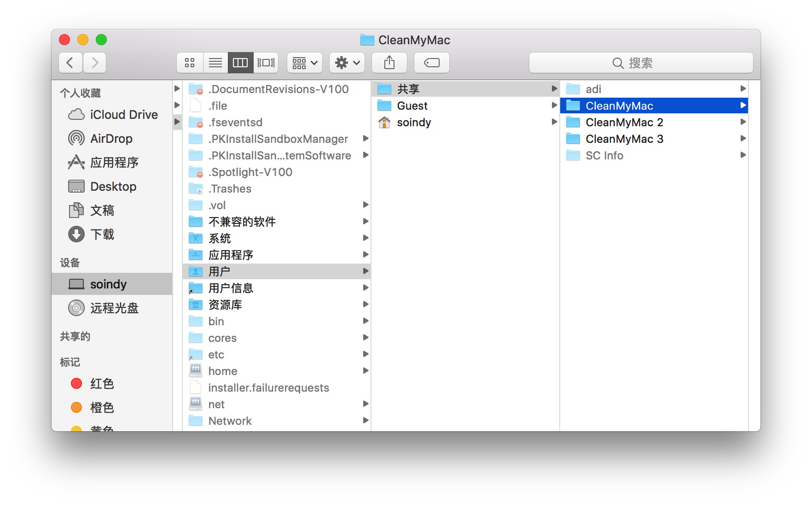This screenshot has height=505, width=812.
Task: Select the highlighted CleanMyMac folder
Action: [654, 106]
